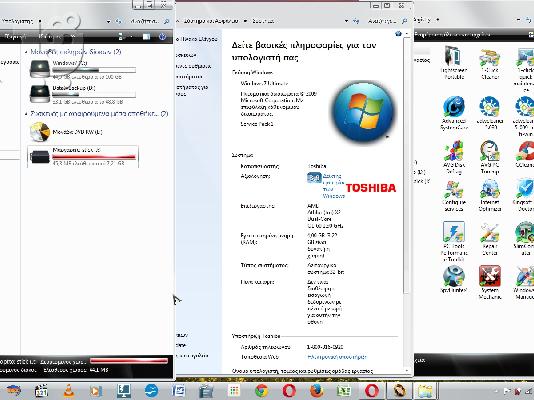Viewport: 534px width, 400px height.
Task: Launch the System Mechanic shortcut
Action: click(490, 283)
